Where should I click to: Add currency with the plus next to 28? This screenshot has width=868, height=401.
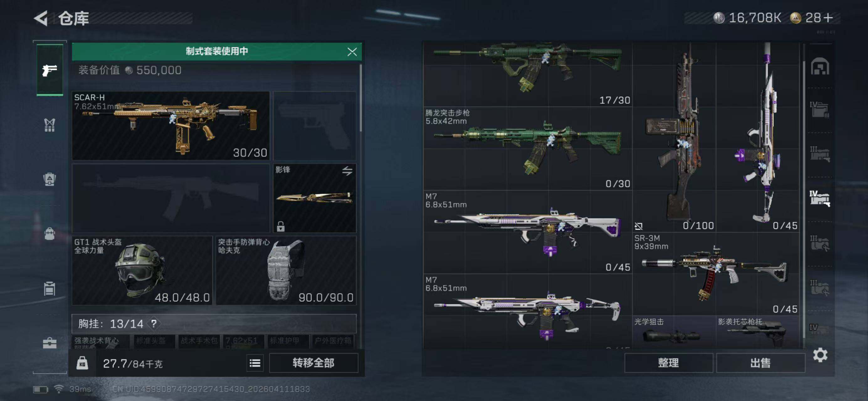tap(828, 18)
